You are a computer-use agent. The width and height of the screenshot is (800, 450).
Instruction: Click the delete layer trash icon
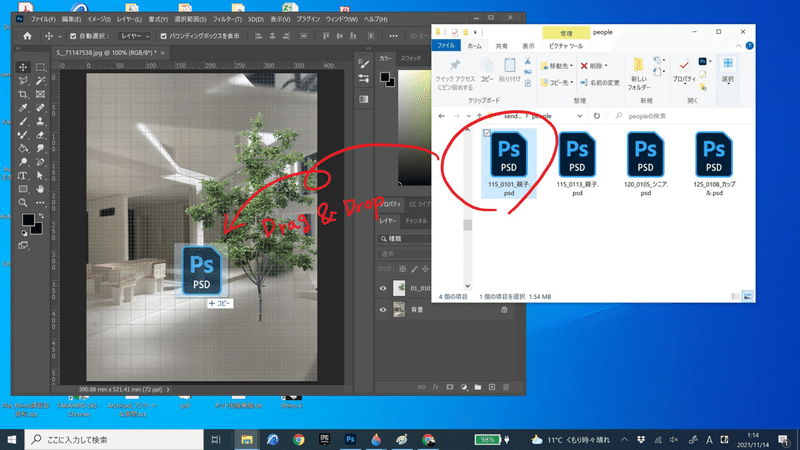pyautogui.click(x=506, y=387)
